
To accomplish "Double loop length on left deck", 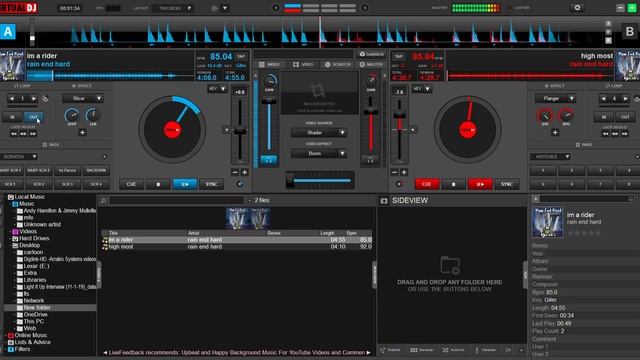I will coord(33,98).
